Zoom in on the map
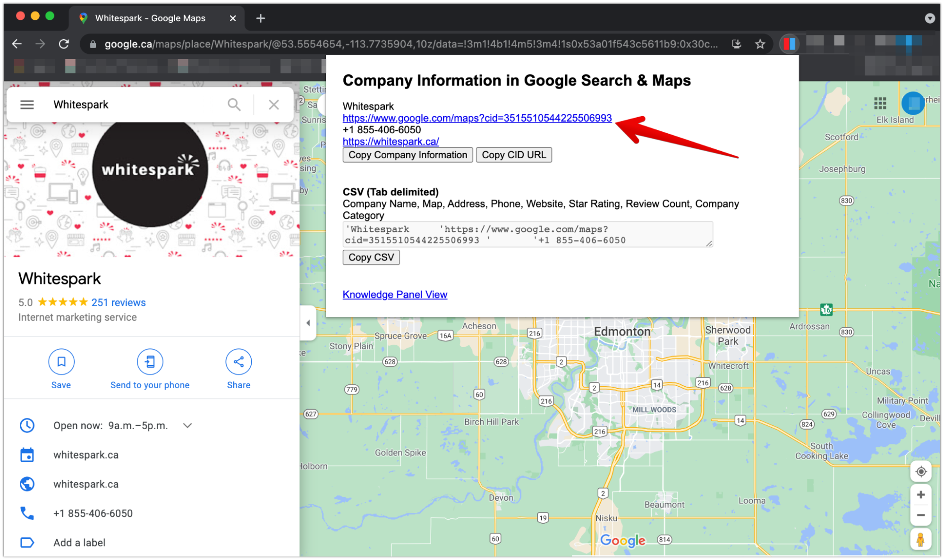The image size is (944, 560). (x=920, y=494)
